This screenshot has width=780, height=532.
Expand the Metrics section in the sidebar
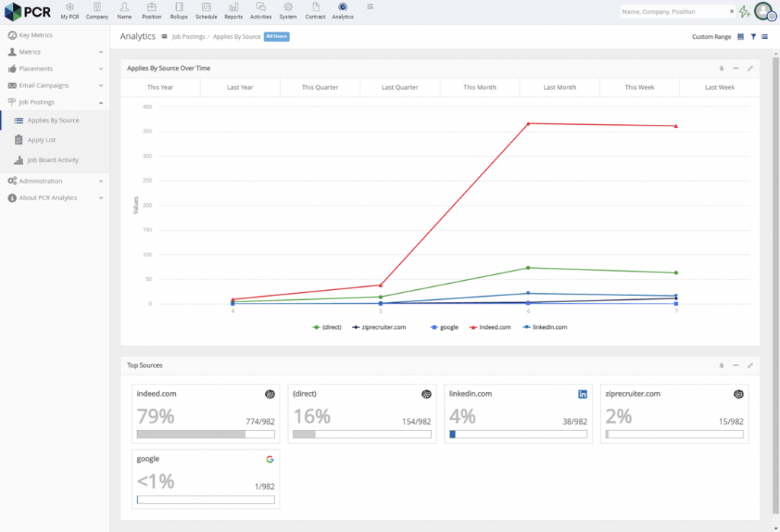[53, 52]
